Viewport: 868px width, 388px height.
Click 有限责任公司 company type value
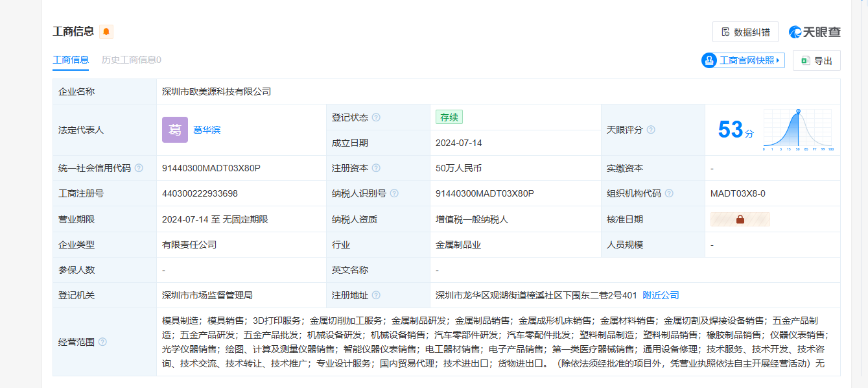click(189, 245)
